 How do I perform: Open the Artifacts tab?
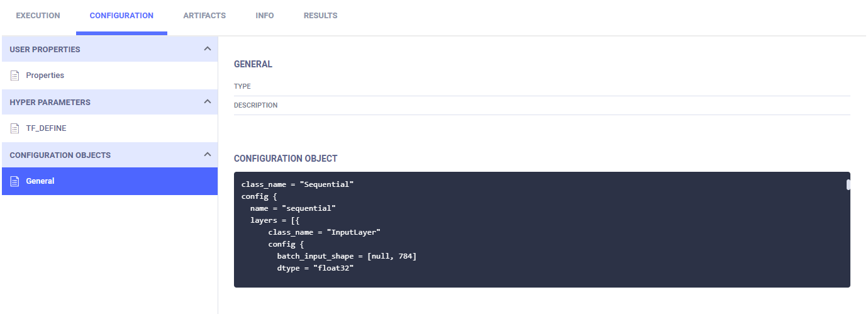204,16
